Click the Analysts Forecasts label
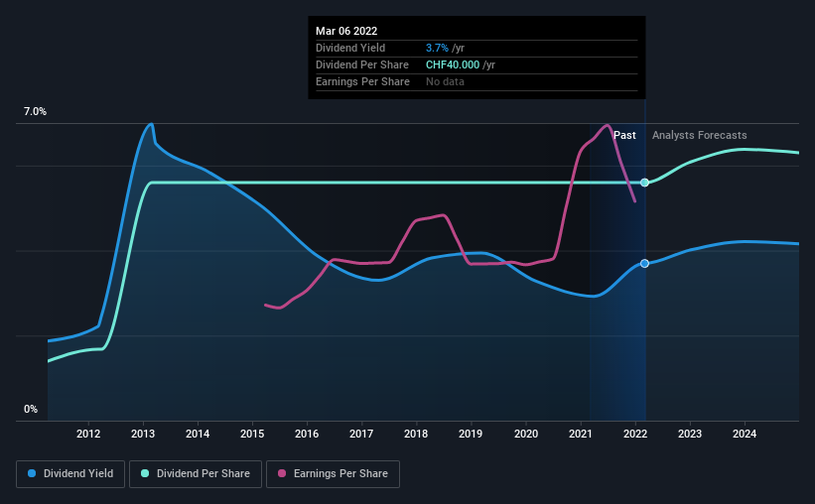 [x=700, y=136]
